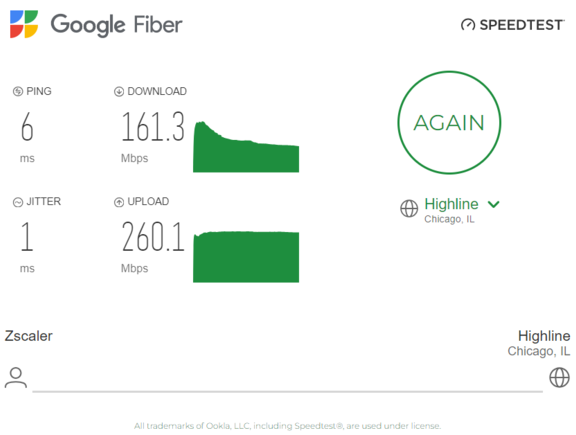576x435 pixels.
Task: Click the SPEEDTEST wordmark
Action: pos(521,25)
